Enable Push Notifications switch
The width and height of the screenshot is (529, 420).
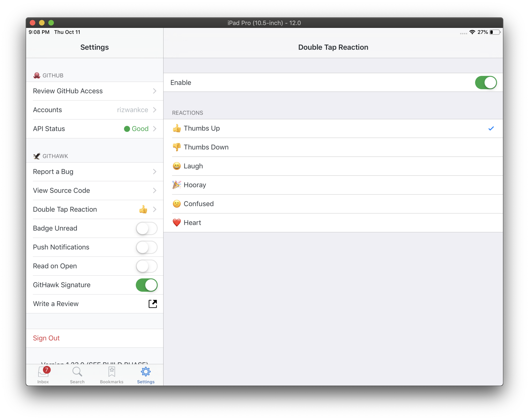point(147,247)
